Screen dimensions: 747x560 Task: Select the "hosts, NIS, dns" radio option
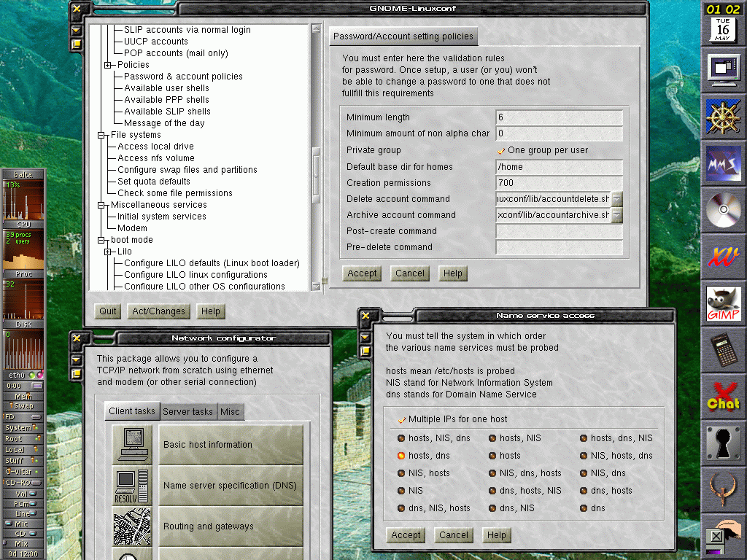pos(401,438)
